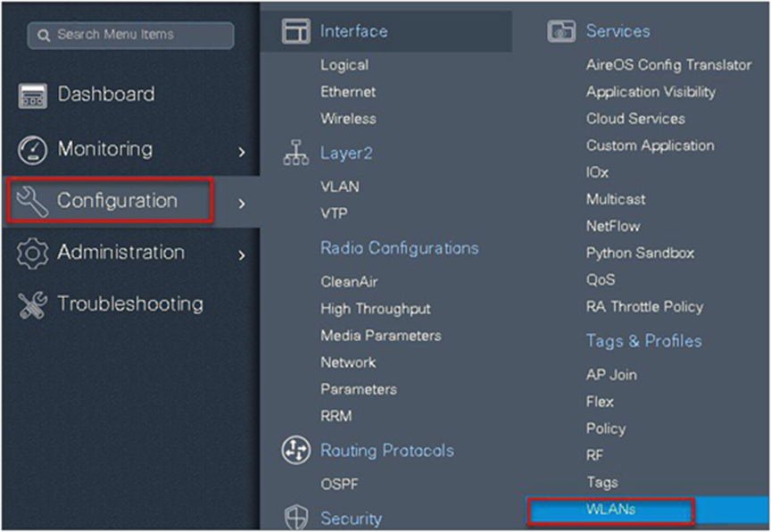Open the Application Visibility page

[651, 92]
